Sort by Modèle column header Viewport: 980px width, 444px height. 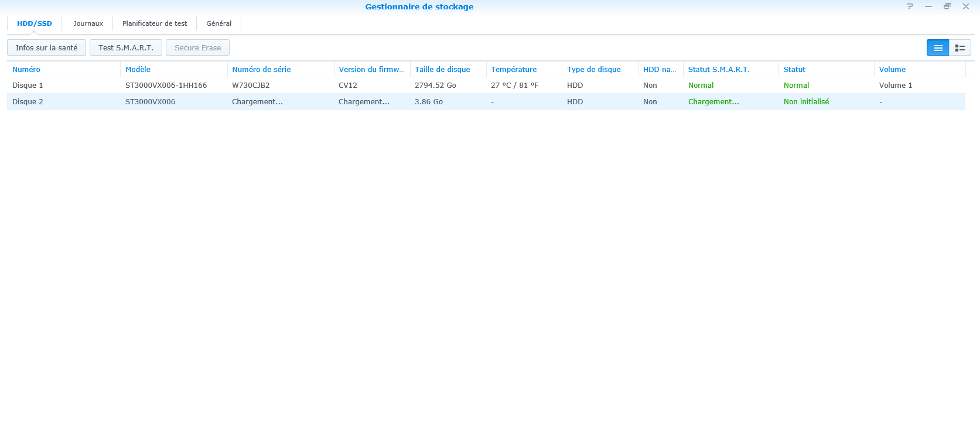138,69
